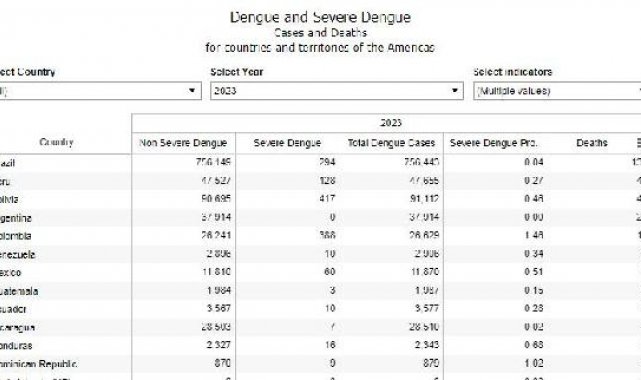Screen dimensions: 641x380
Task: Click Guatemala's severe dengue value 3
Action: tap(332, 290)
